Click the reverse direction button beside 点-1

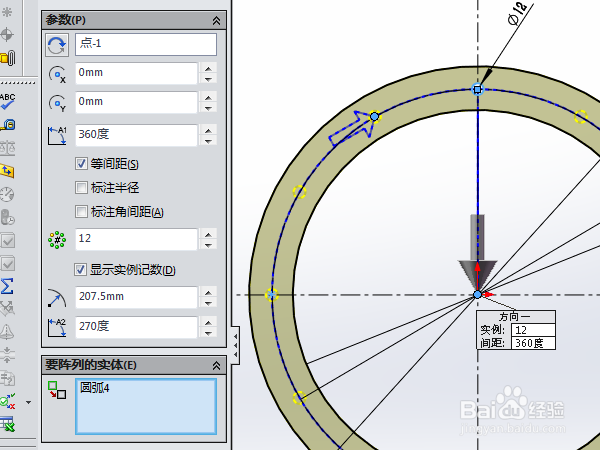click(57, 45)
